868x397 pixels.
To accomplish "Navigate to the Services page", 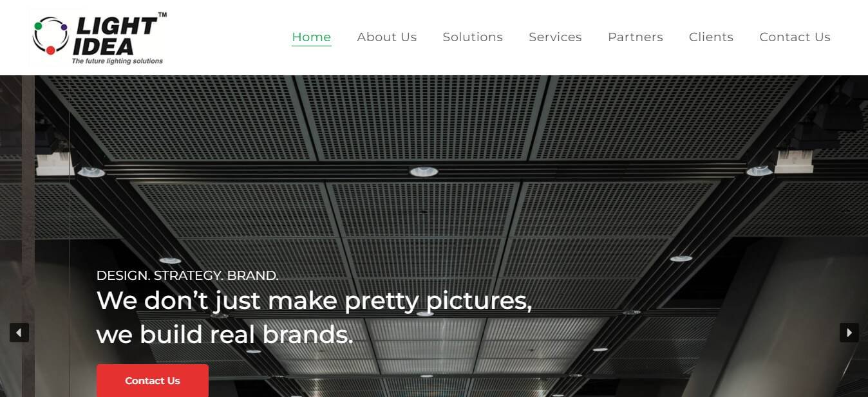I will (x=555, y=37).
